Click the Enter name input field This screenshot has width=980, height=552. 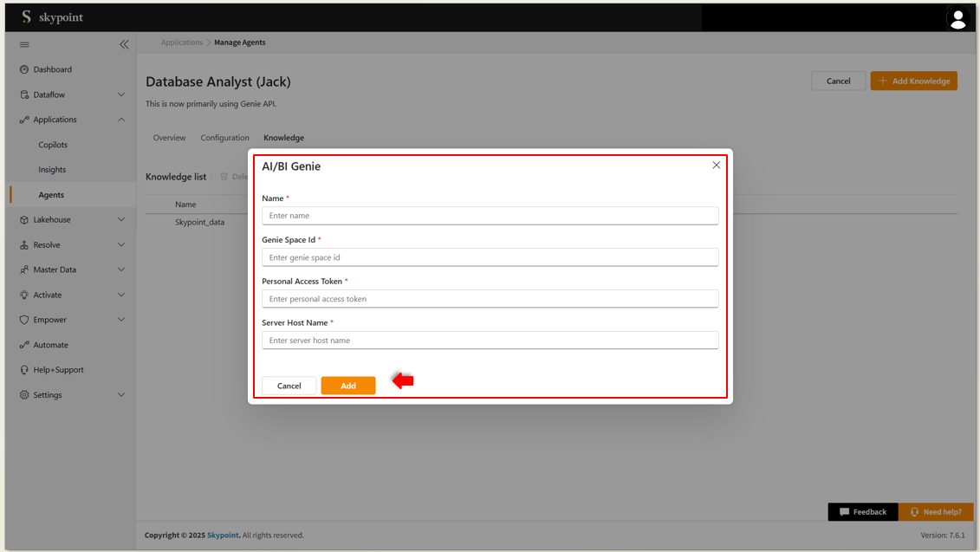tap(490, 216)
